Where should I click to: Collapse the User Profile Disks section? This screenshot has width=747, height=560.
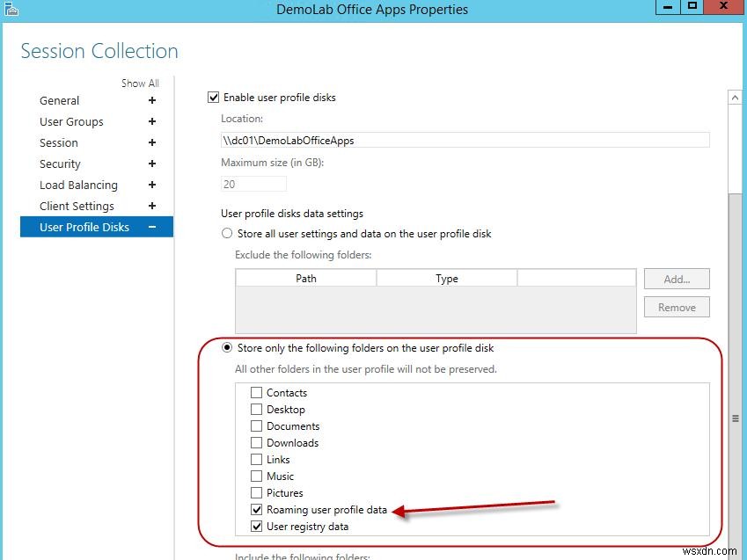coord(151,227)
